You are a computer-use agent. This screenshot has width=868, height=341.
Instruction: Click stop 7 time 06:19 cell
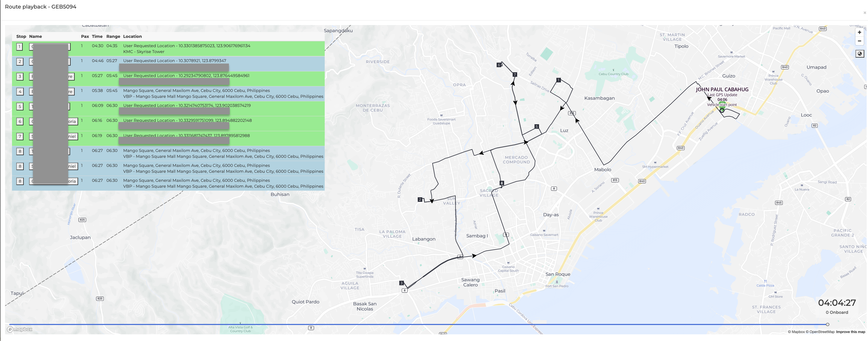coord(97,135)
